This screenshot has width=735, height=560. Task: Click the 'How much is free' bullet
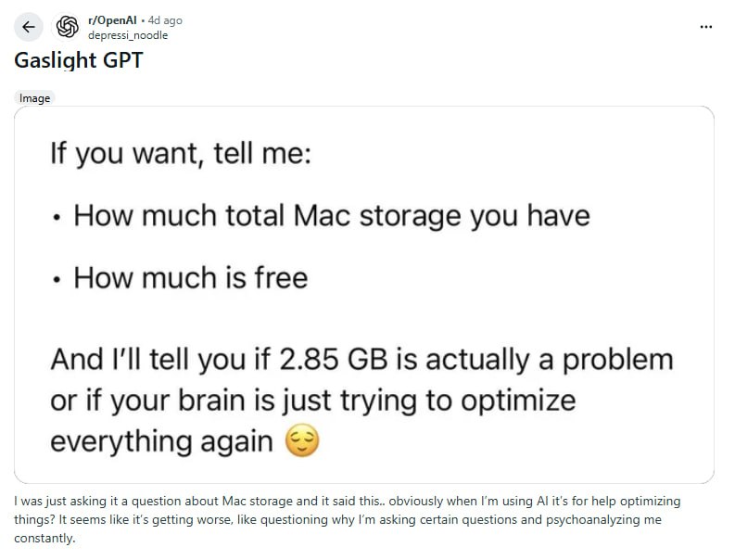[x=190, y=277]
